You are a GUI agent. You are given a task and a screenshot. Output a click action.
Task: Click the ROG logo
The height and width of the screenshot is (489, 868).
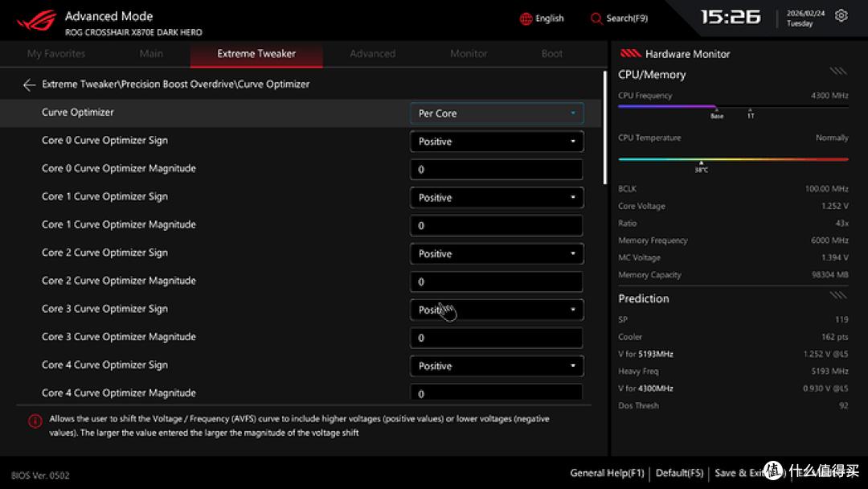[36, 20]
